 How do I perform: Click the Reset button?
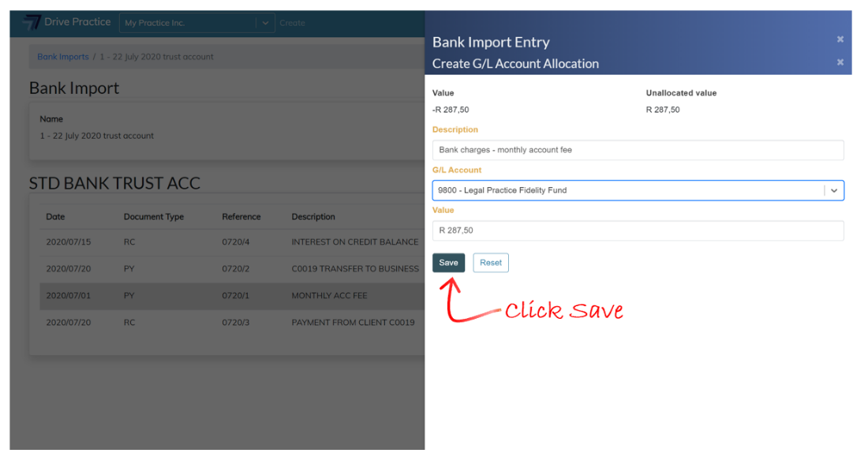[491, 263]
